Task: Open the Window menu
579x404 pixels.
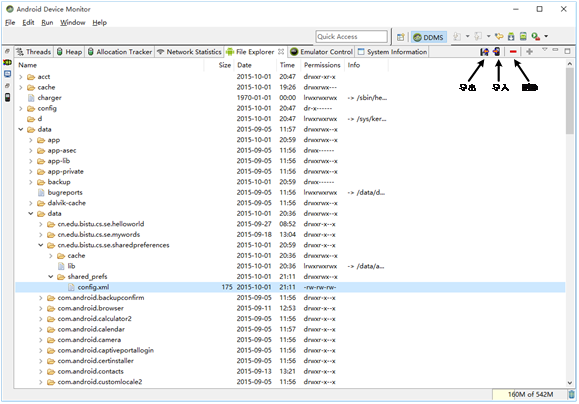Action: (73, 23)
